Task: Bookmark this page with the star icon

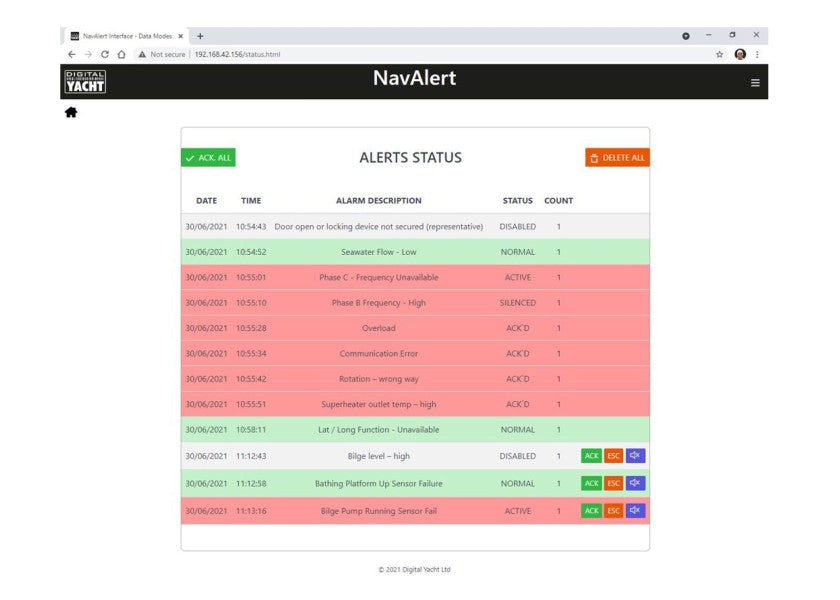Action: coord(719,54)
